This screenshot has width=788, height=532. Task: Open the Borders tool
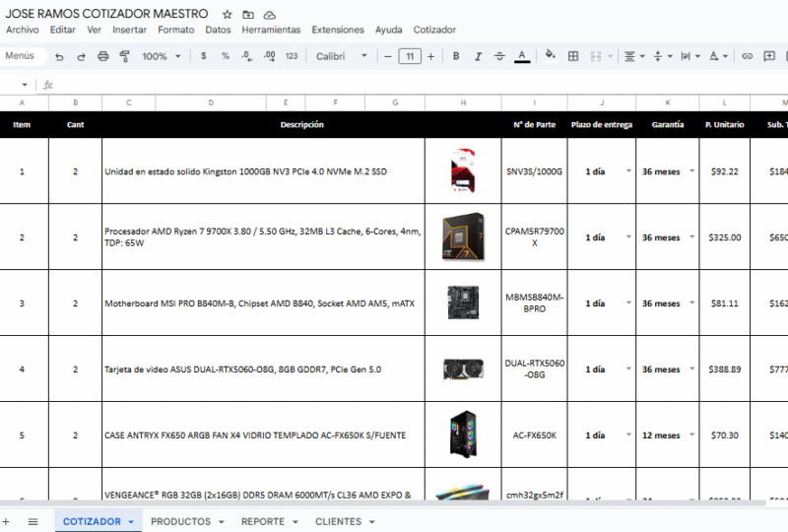click(573, 56)
